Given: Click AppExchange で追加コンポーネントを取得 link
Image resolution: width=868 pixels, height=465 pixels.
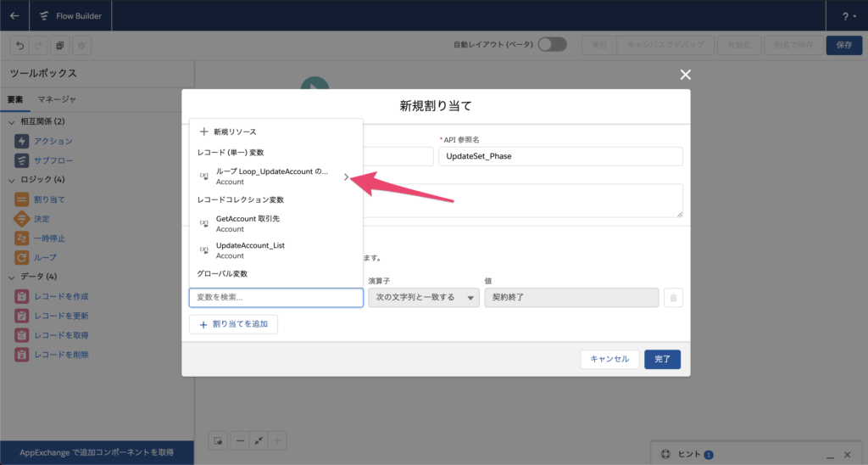Looking at the screenshot, I should pos(97,452).
